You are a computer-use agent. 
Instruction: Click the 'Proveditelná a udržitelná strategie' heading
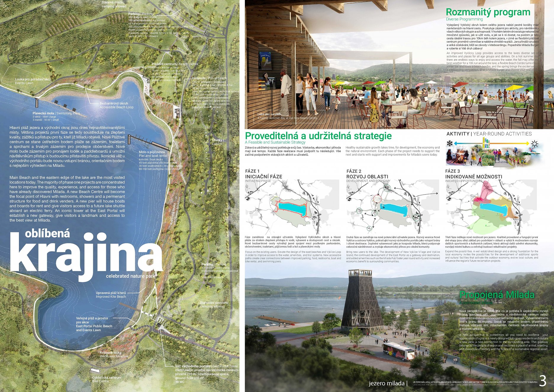coord(318,136)
